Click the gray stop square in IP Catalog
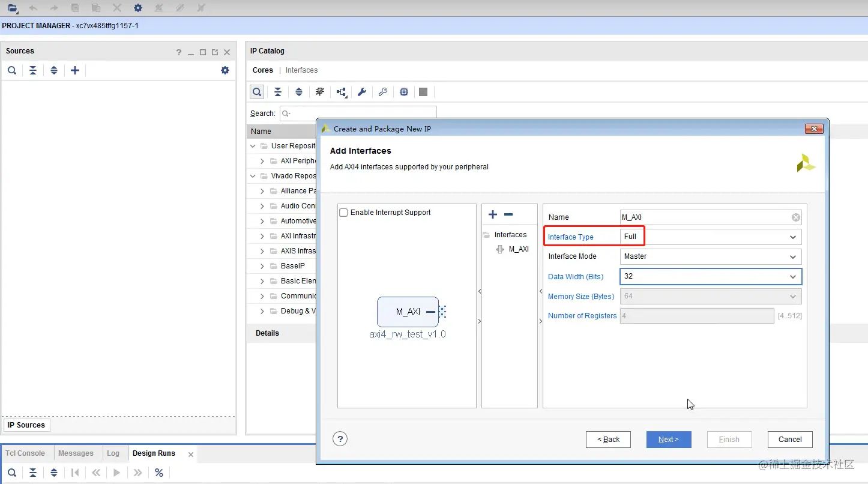Screen dimensions: 868x484 pos(423,92)
